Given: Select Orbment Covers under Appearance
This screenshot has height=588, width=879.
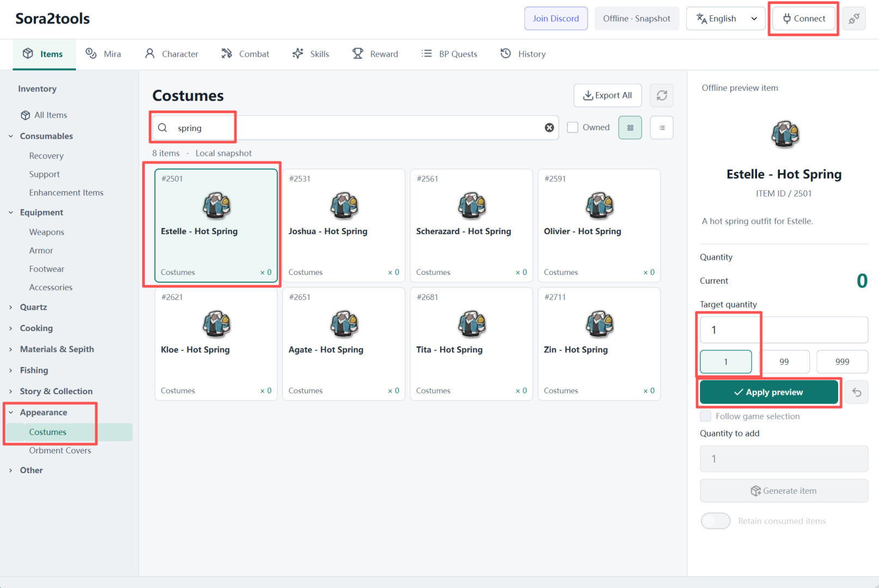Looking at the screenshot, I should (60, 451).
